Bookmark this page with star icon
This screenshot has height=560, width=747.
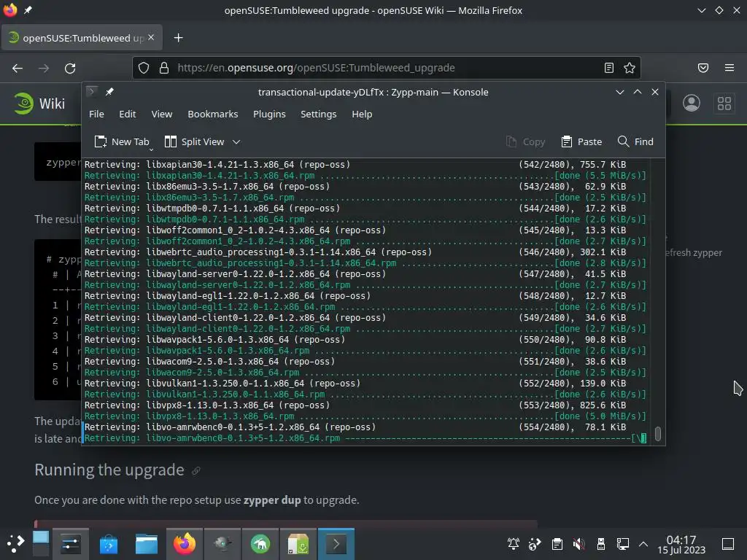click(x=630, y=68)
